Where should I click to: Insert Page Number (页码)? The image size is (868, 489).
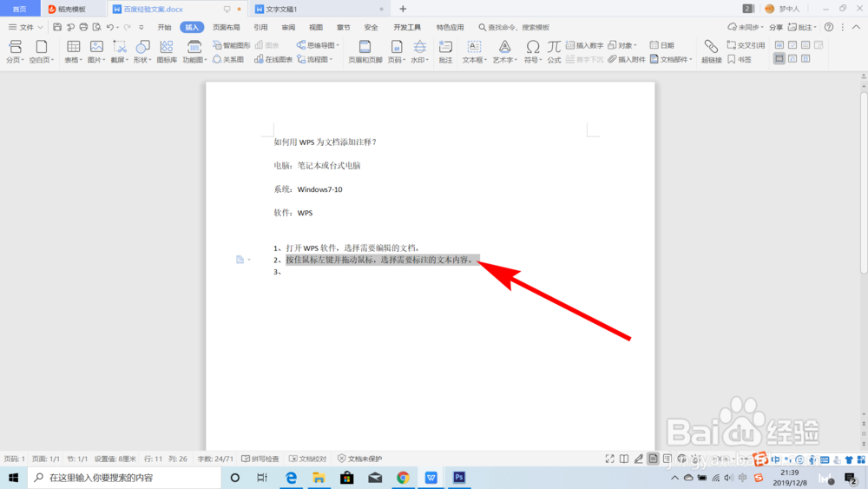(x=397, y=51)
